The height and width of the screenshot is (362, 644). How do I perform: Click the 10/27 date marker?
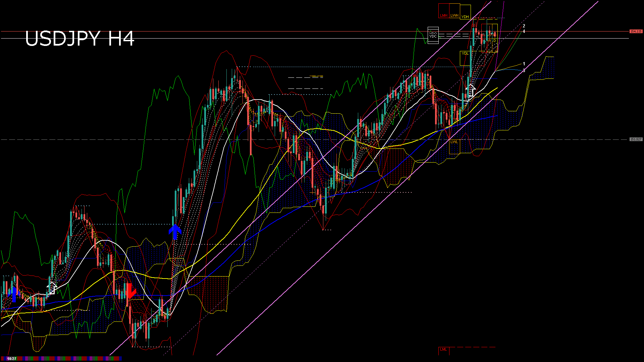tap(12, 359)
